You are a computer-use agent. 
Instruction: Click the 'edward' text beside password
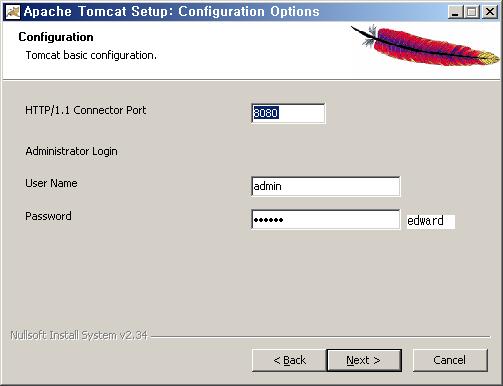426,221
